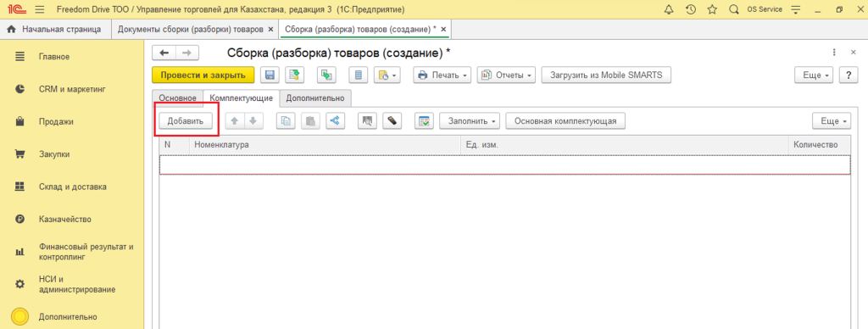868x329 pixels.
Task: Copy rows with the copy icon
Action: (x=287, y=120)
